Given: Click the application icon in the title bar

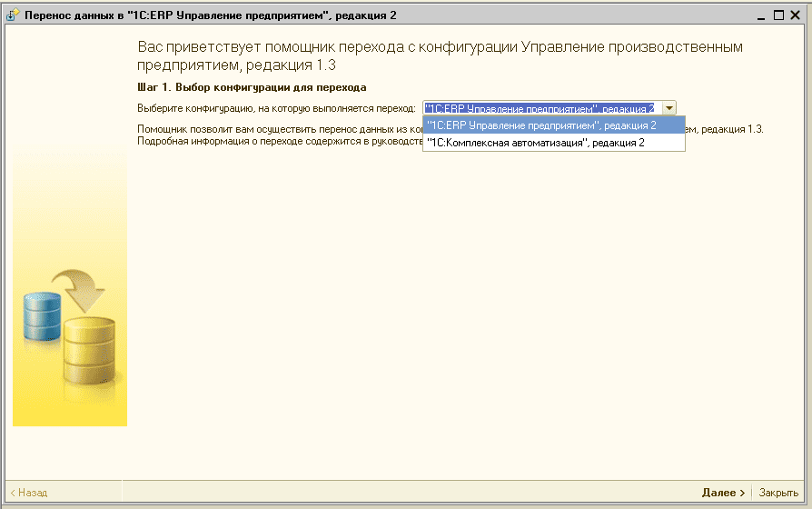Looking at the screenshot, I should tap(13, 15).
